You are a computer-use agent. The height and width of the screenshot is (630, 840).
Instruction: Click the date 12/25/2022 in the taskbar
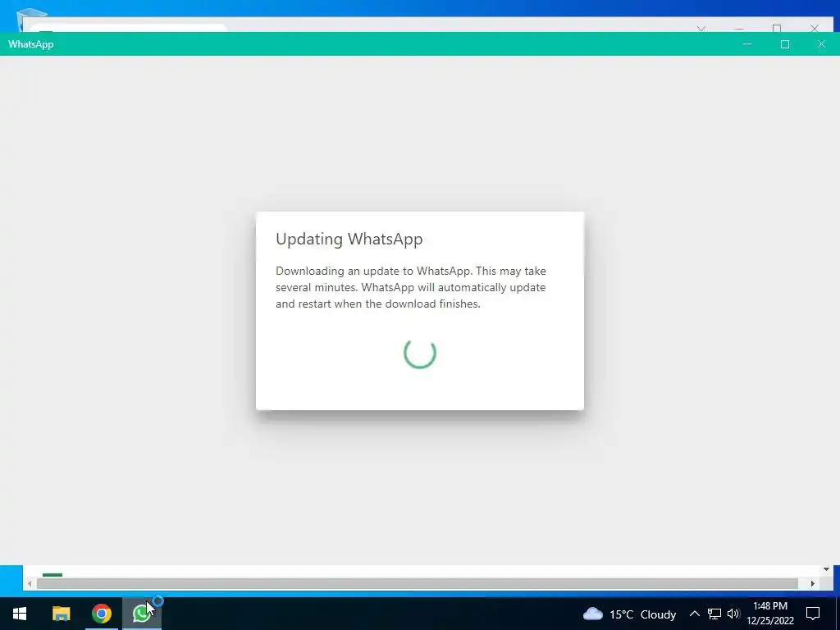click(x=770, y=622)
